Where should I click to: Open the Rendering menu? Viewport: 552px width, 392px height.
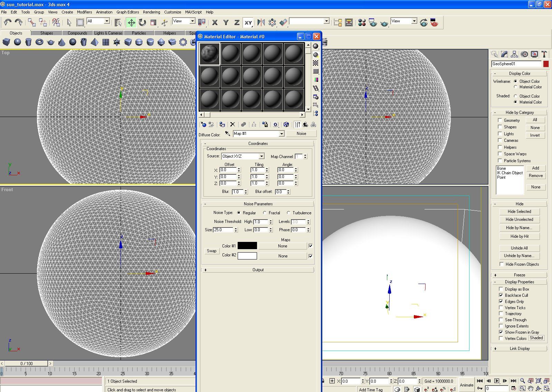[x=152, y=12]
